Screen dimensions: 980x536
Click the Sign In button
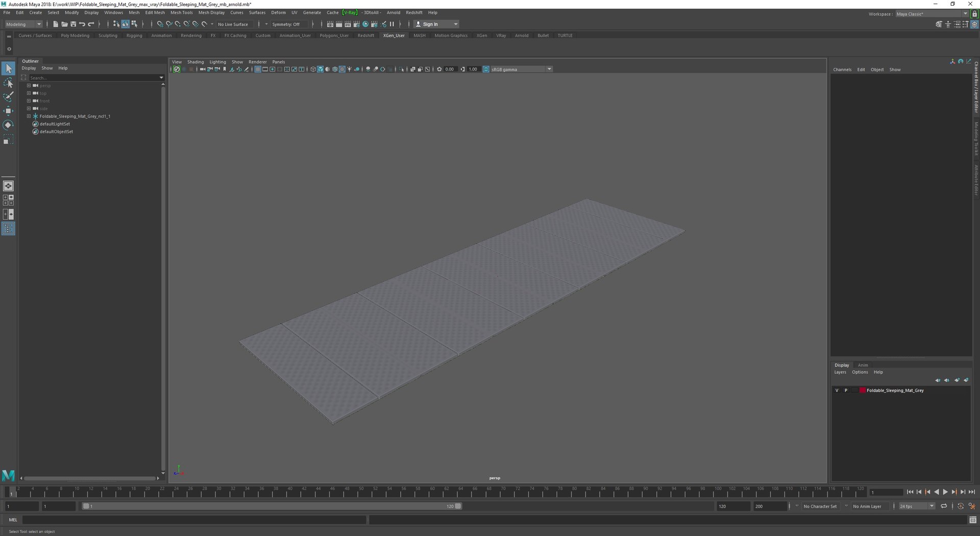click(436, 24)
